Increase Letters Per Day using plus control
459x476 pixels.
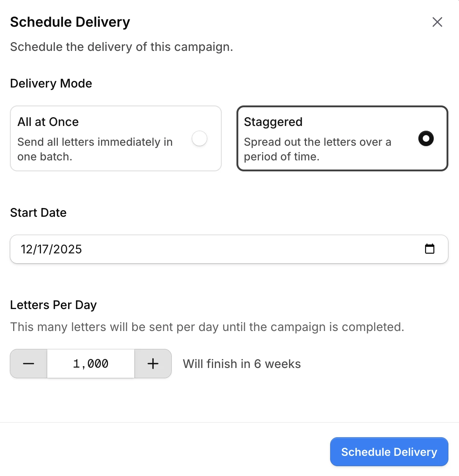153,363
